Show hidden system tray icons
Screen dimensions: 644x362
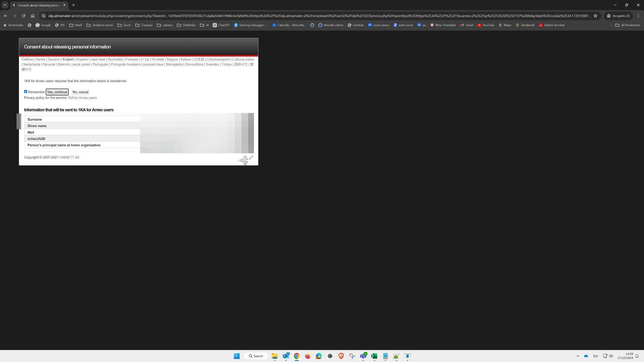[x=578, y=356]
